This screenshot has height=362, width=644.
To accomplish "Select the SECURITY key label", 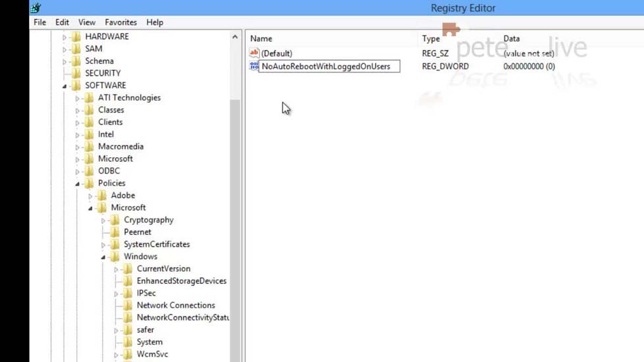I will (103, 73).
